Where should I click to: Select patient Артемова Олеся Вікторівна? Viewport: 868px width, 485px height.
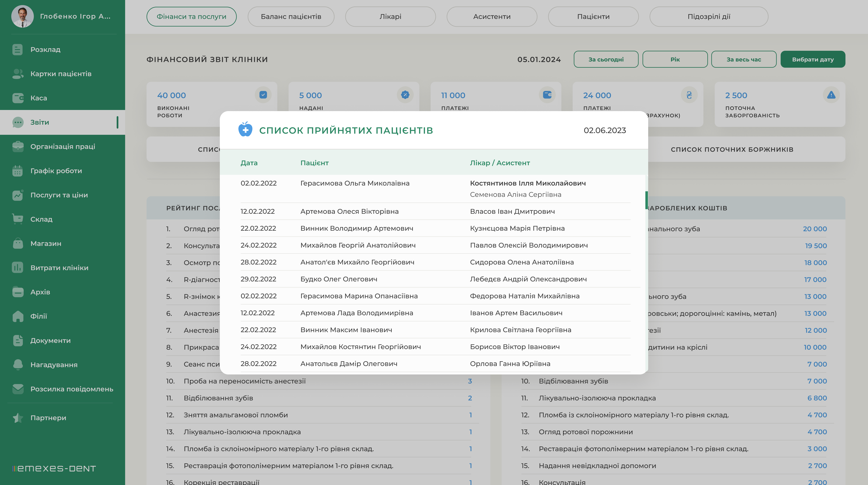tap(349, 211)
